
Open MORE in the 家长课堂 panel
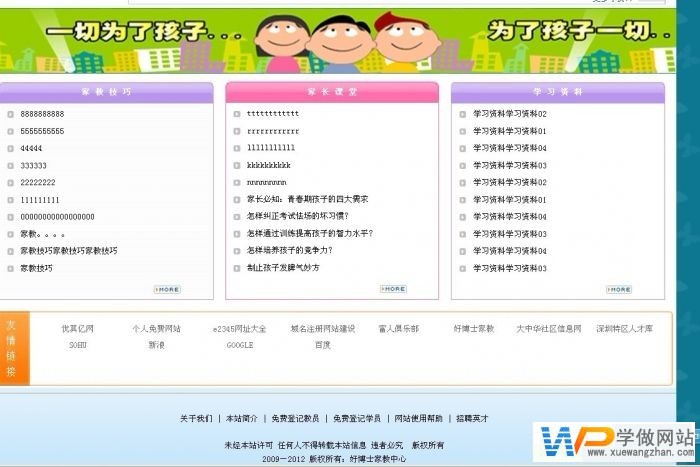point(393,289)
